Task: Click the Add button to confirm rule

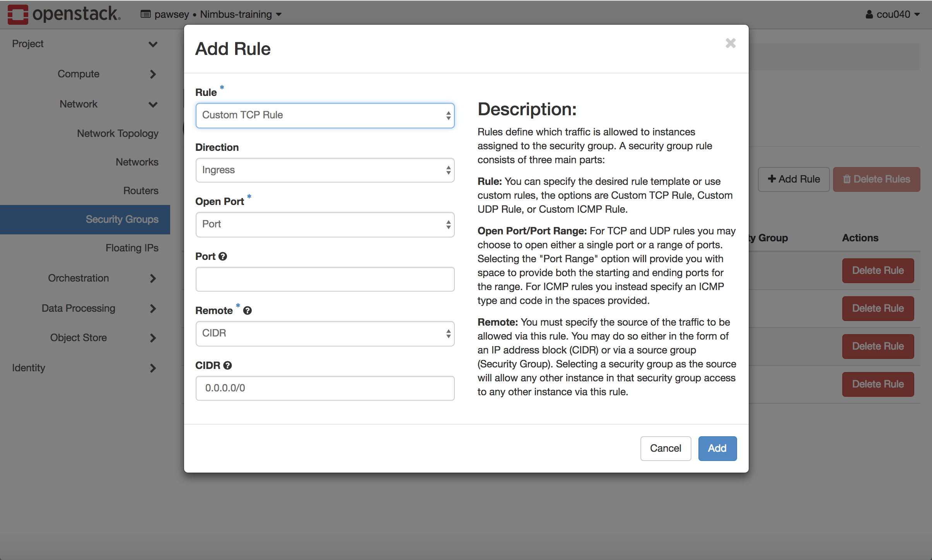Action: [x=717, y=448]
